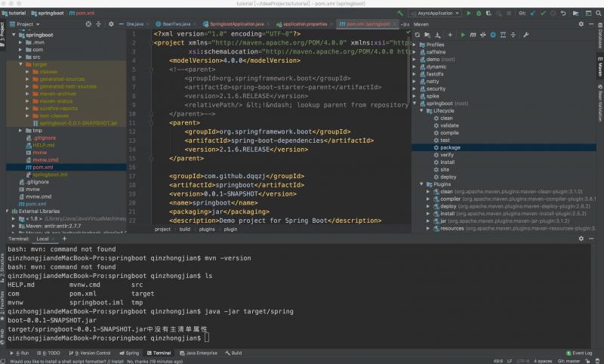Open the application.properties editor tab
The width and height of the screenshot is (604, 364).
click(301, 24)
